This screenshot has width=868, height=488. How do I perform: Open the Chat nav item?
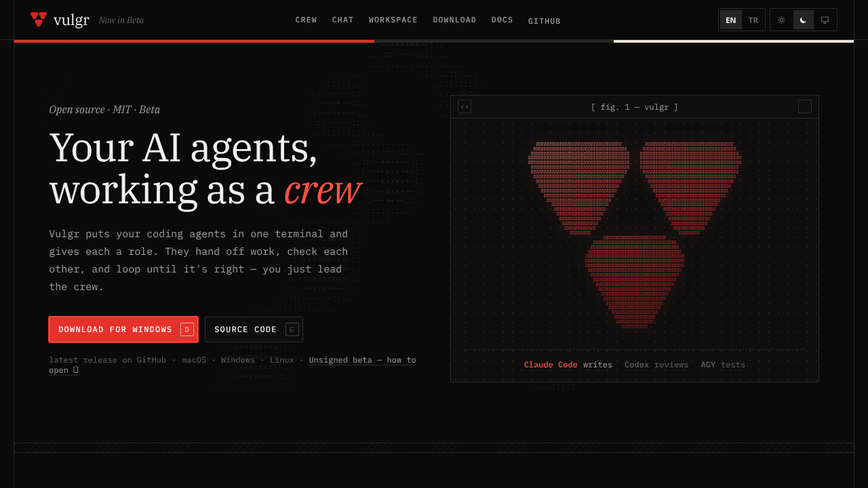click(343, 20)
